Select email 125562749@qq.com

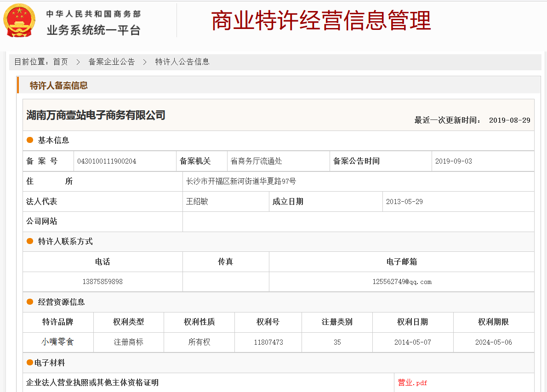pos(402,282)
